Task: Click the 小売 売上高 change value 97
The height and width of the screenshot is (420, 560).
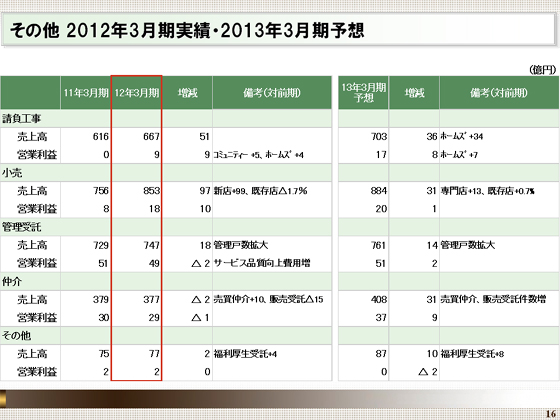Action: (x=205, y=191)
